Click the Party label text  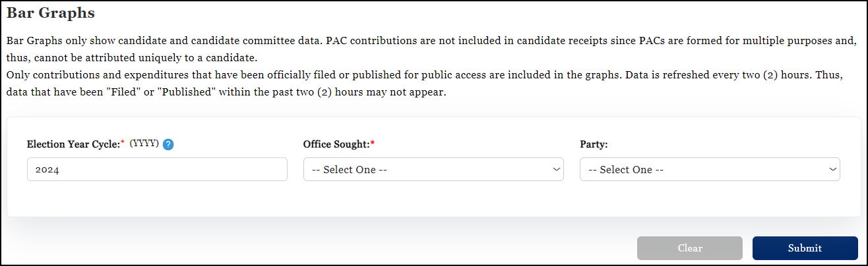[593, 144]
